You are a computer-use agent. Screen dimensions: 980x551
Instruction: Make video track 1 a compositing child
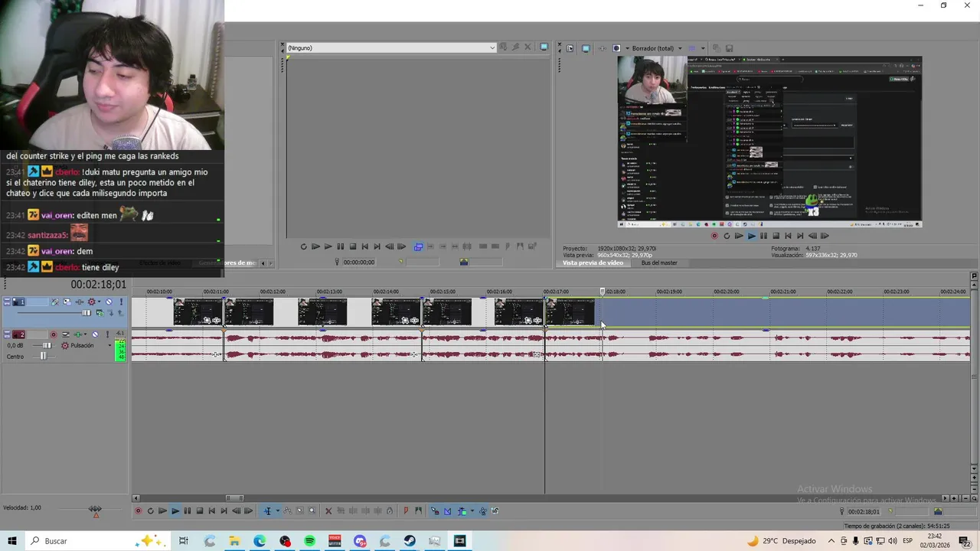(x=111, y=313)
